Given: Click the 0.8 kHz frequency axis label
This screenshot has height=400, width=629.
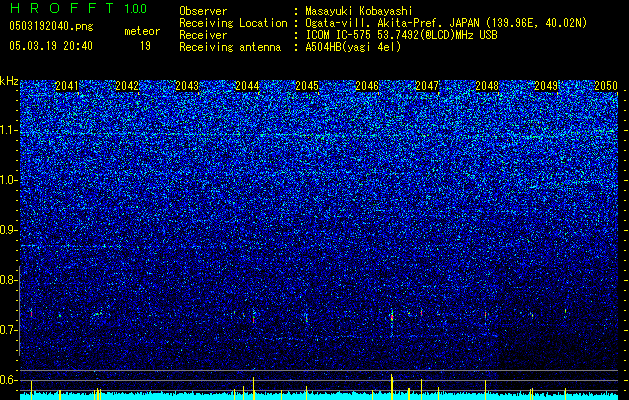Looking at the screenshot, I should coord(8,280).
